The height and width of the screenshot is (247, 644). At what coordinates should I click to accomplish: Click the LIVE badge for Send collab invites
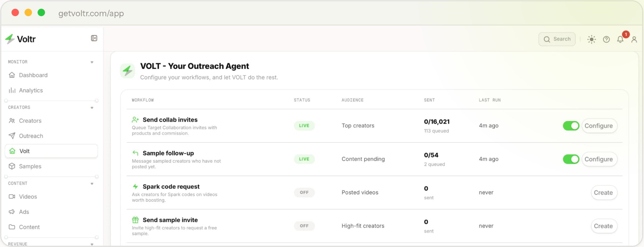point(304,126)
